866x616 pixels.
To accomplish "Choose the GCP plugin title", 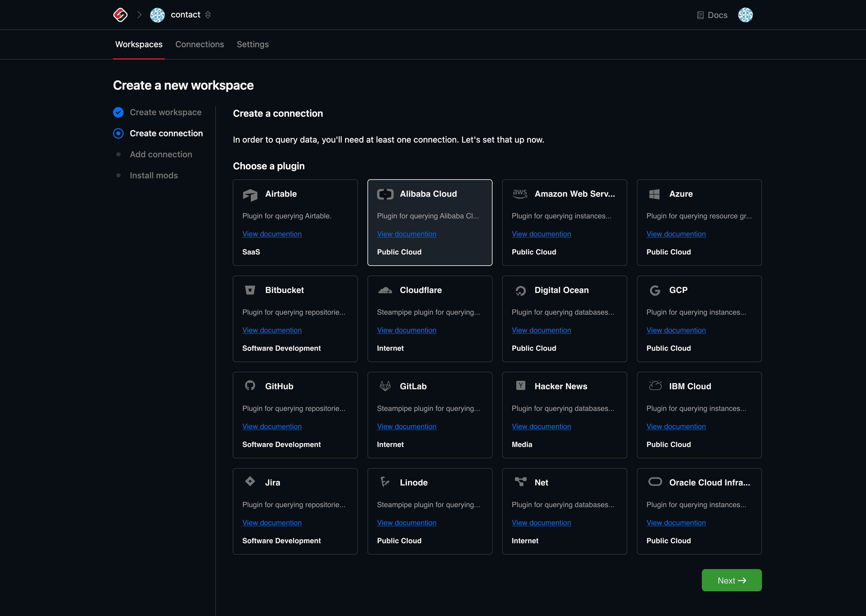I will pos(678,290).
